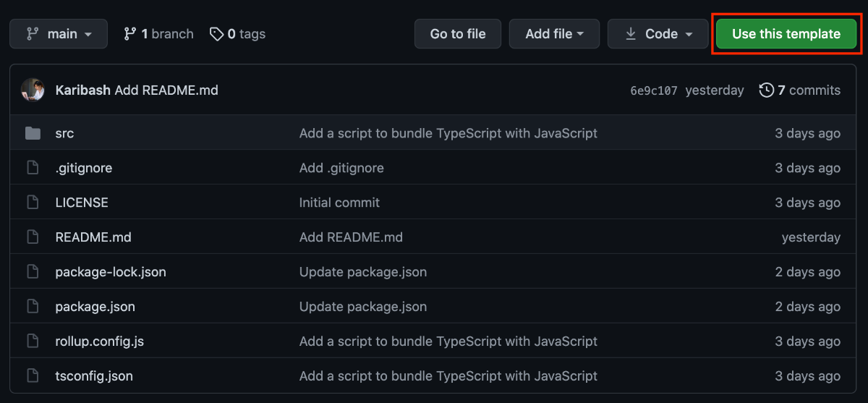Expand the Code download dropdown

coord(658,34)
